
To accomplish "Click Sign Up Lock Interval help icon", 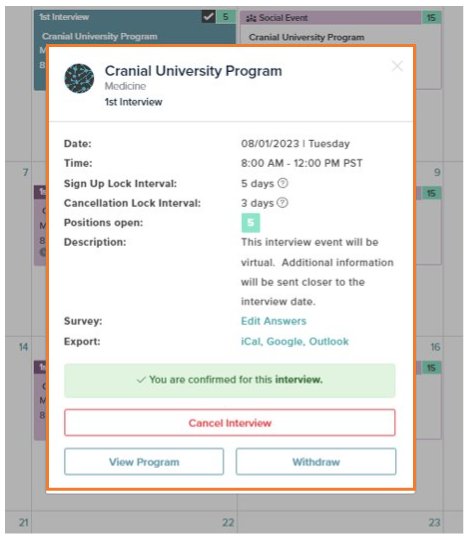I will 283,183.
